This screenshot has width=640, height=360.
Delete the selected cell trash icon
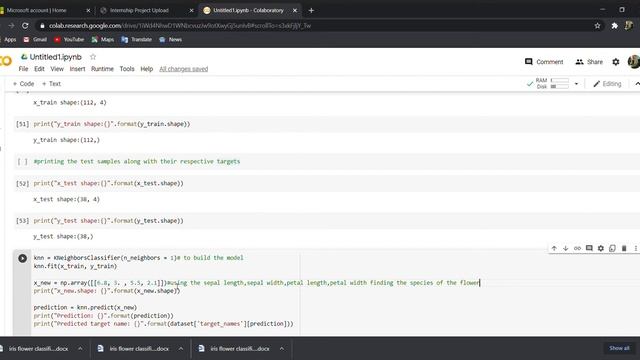pyautogui.click(x=624, y=248)
